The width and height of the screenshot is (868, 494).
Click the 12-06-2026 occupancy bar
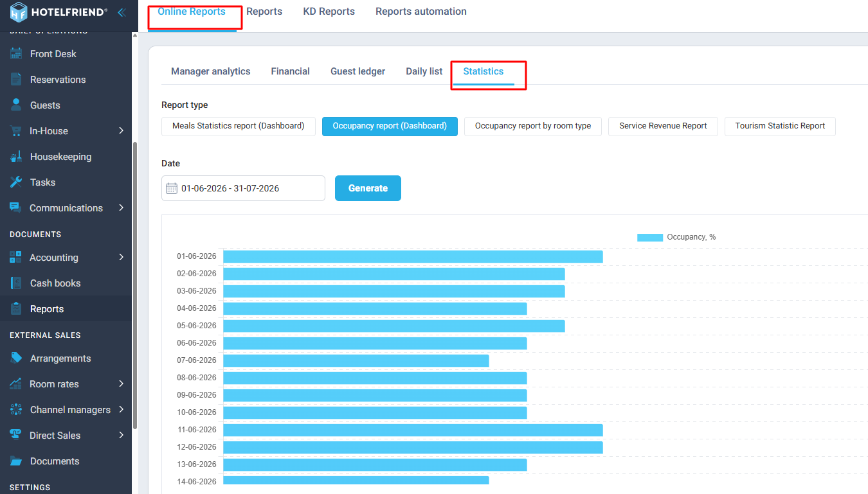coord(413,447)
